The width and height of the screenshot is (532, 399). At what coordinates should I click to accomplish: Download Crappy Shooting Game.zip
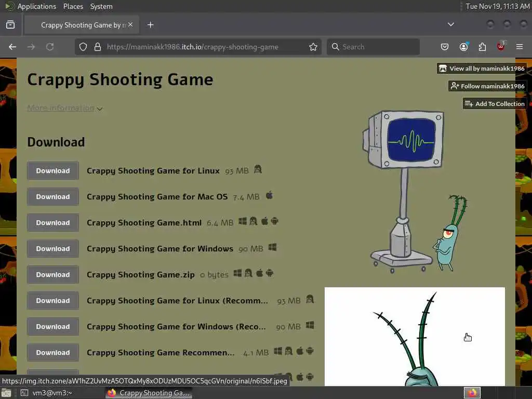click(x=53, y=274)
